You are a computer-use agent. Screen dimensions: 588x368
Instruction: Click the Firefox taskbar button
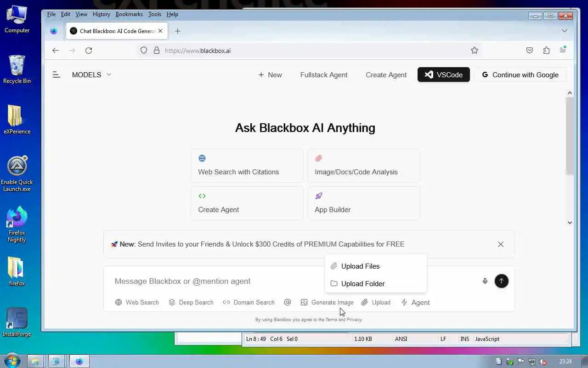pos(79,361)
